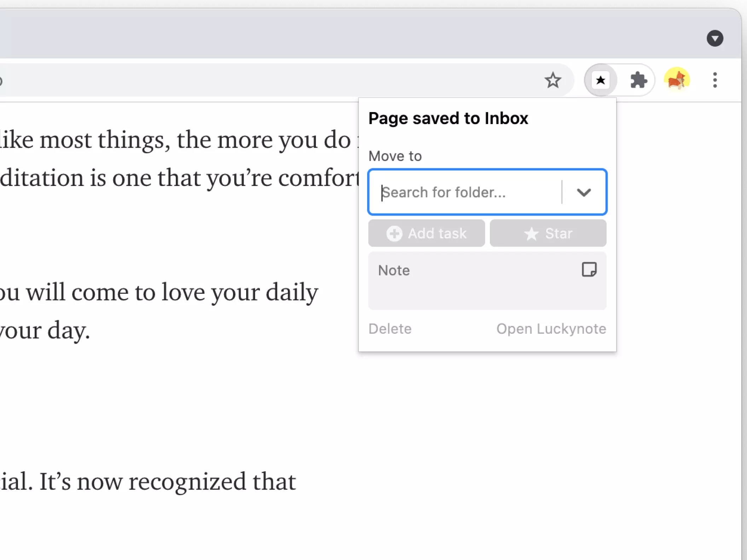Open Luckynote via the bottom link

(x=551, y=329)
